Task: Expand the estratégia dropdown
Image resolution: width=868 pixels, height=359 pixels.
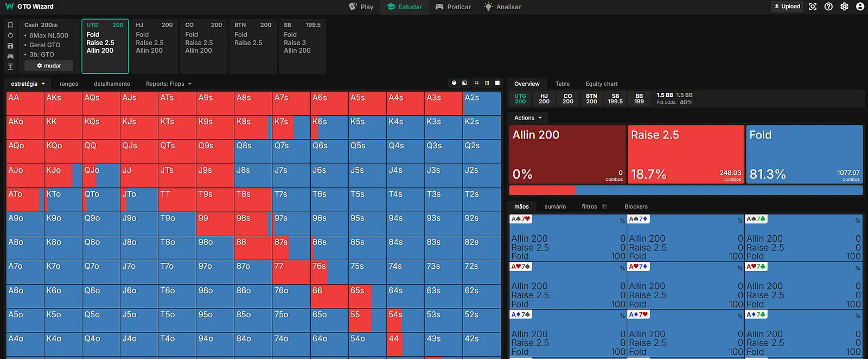Action: [28, 84]
